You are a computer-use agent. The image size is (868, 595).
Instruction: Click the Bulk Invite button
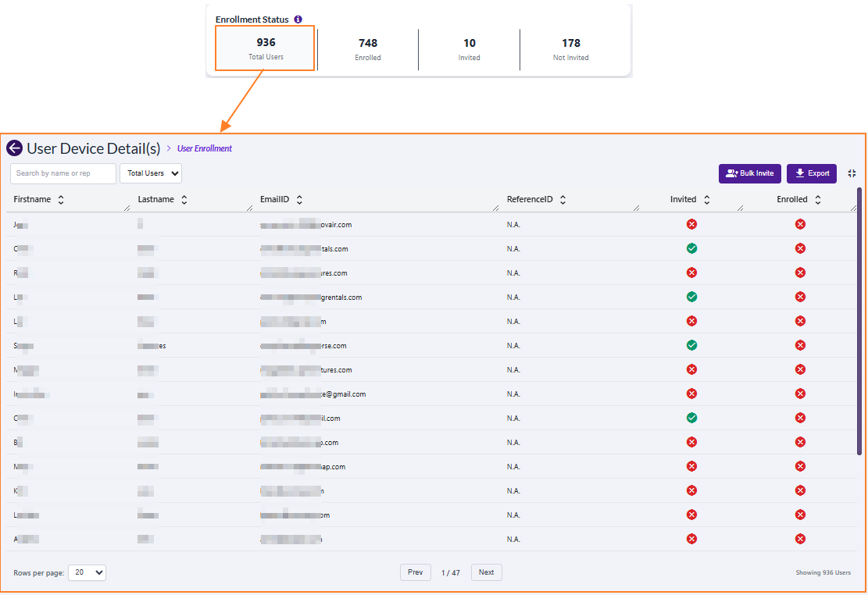pos(749,173)
